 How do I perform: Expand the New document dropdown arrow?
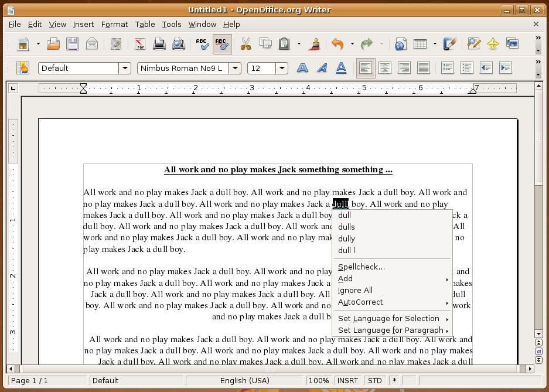[38, 44]
